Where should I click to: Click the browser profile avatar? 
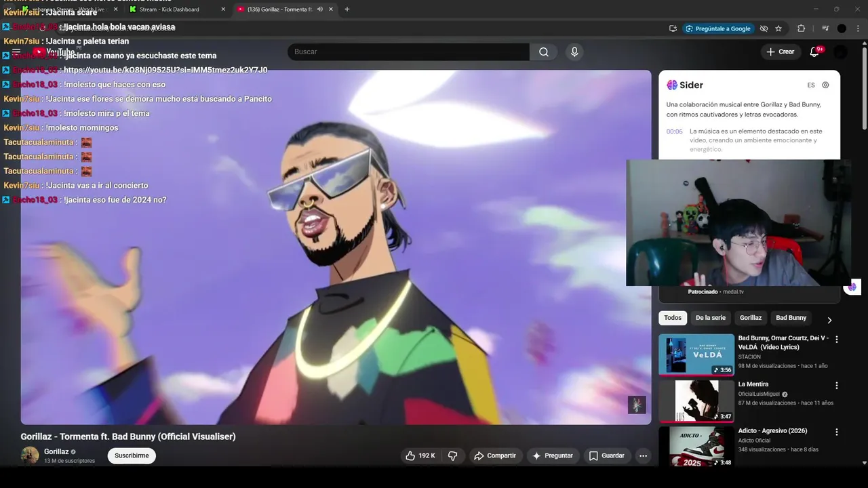point(842,28)
